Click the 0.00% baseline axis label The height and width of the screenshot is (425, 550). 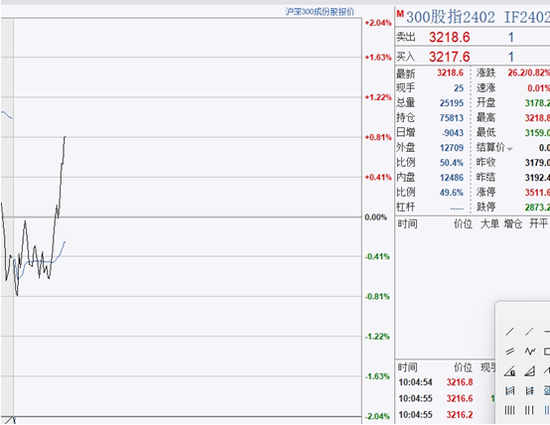point(376,217)
